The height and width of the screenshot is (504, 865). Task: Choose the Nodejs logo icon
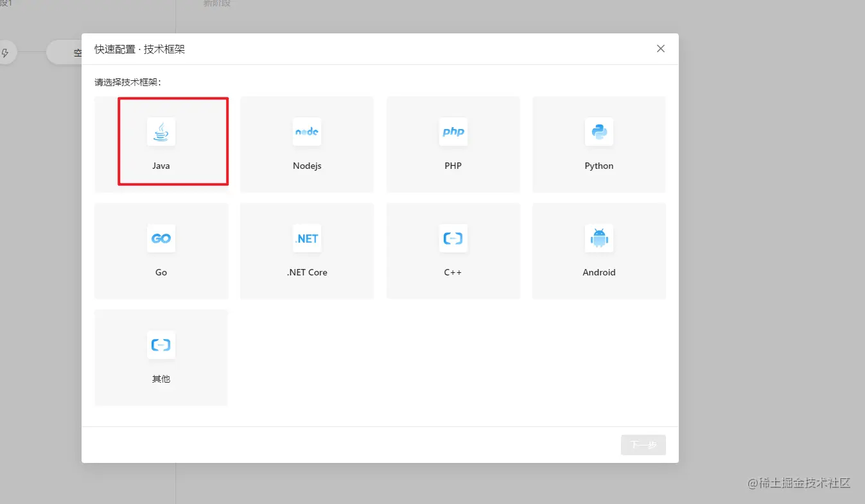(307, 132)
